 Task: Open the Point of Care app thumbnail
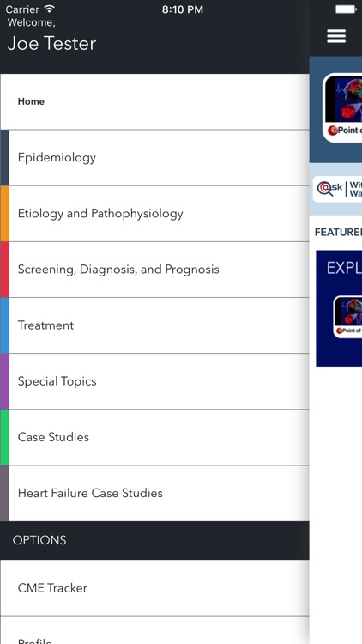click(x=342, y=108)
